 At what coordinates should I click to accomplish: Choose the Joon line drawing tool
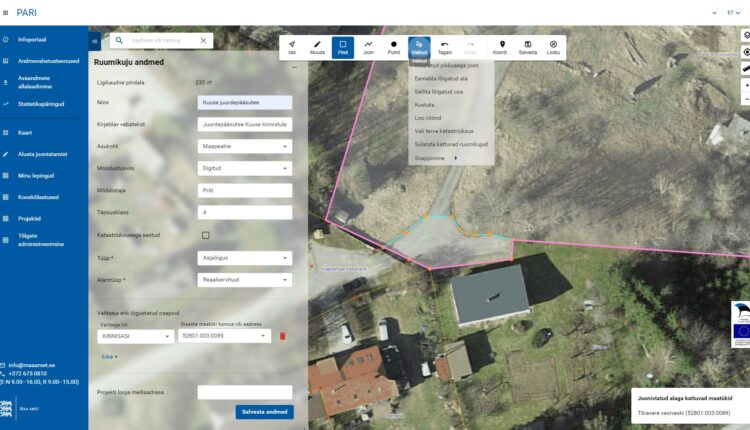point(368,47)
